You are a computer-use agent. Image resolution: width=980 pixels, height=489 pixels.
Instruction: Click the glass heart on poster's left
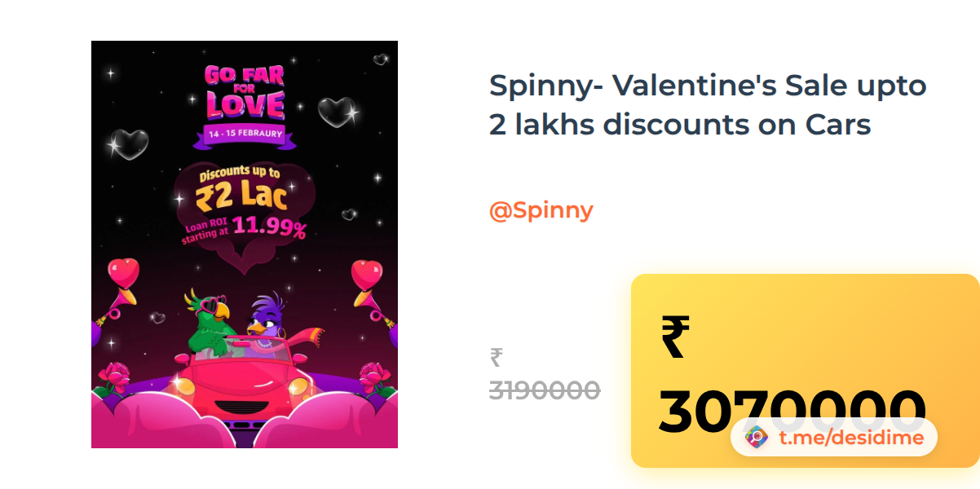click(129, 144)
